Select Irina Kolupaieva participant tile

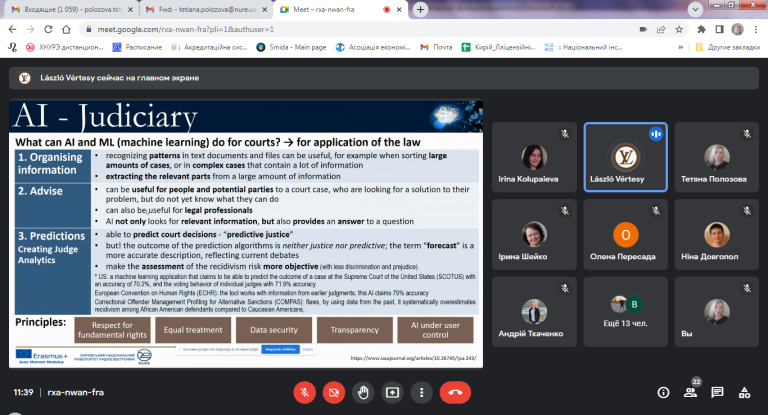pos(534,157)
